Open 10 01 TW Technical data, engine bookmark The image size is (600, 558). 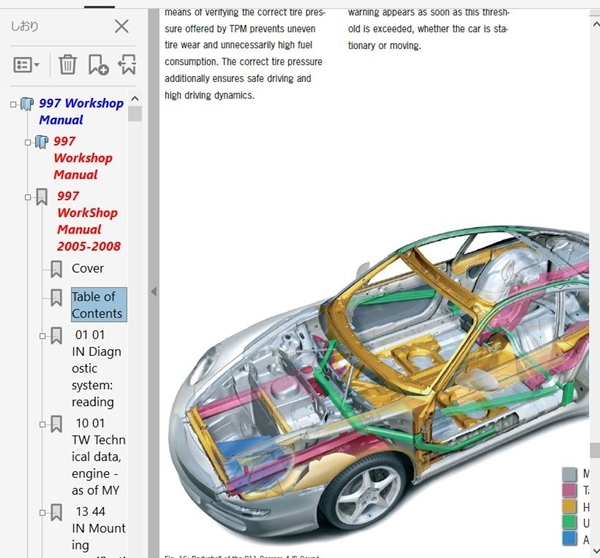[98, 457]
